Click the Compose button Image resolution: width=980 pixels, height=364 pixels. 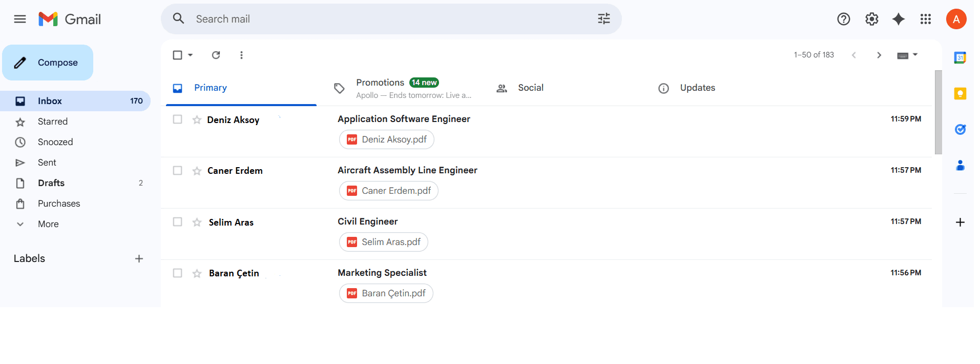48,63
